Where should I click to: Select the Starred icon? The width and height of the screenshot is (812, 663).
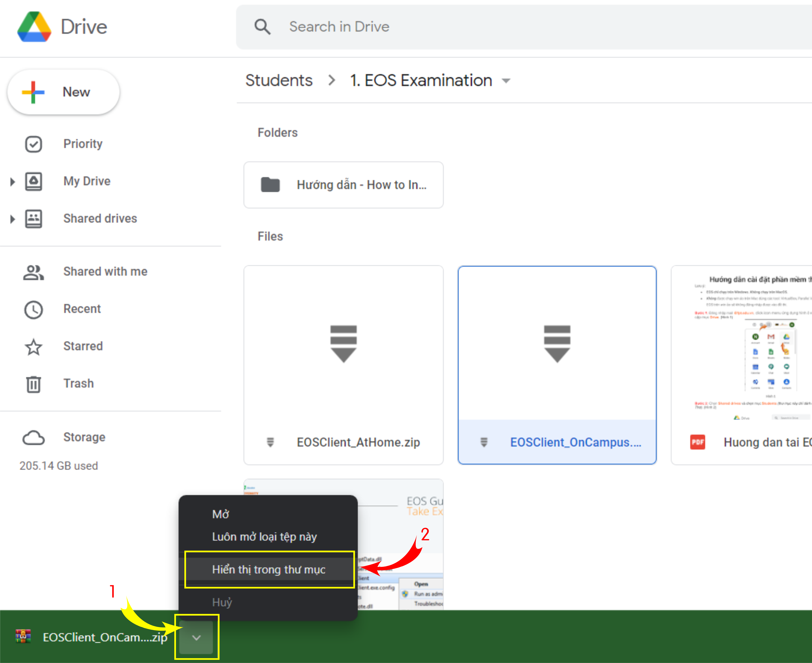pos(33,347)
